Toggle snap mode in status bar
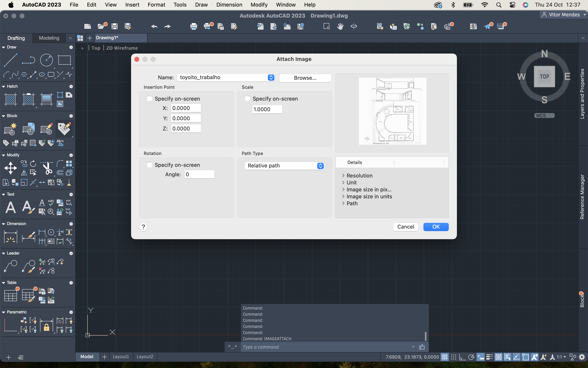Screen dimensions: 588x368 click(453, 357)
